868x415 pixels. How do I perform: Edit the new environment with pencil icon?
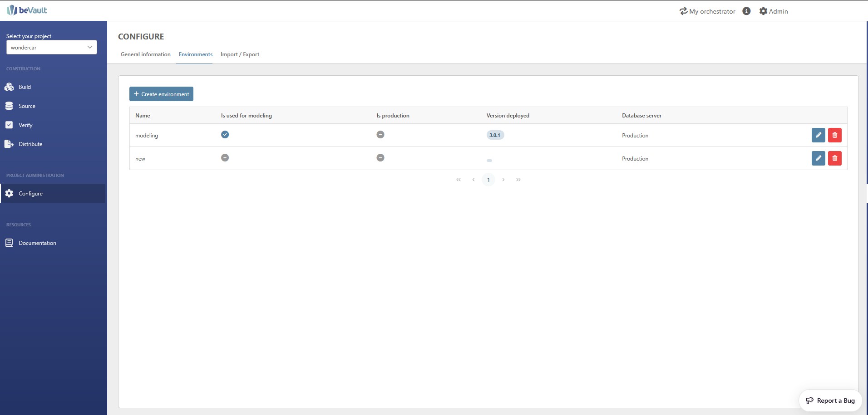pyautogui.click(x=818, y=158)
